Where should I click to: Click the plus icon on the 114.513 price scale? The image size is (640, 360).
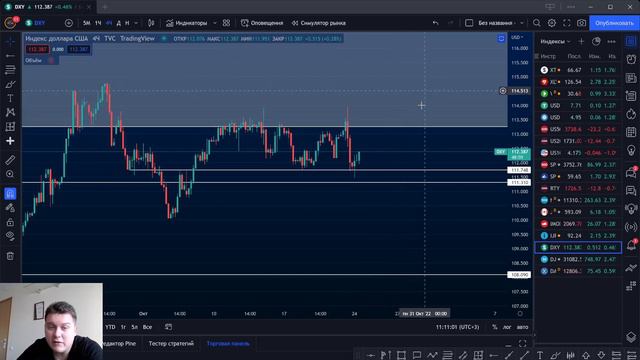coord(503,91)
